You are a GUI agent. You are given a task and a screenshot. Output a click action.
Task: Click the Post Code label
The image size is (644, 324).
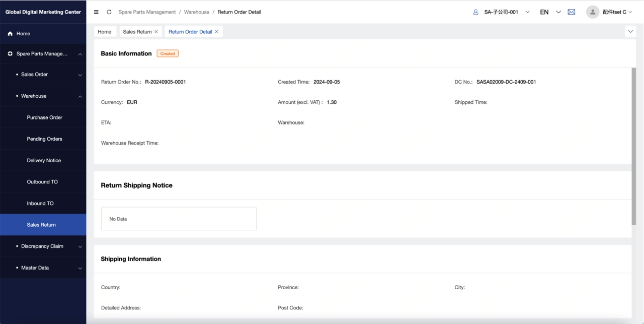click(x=290, y=308)
